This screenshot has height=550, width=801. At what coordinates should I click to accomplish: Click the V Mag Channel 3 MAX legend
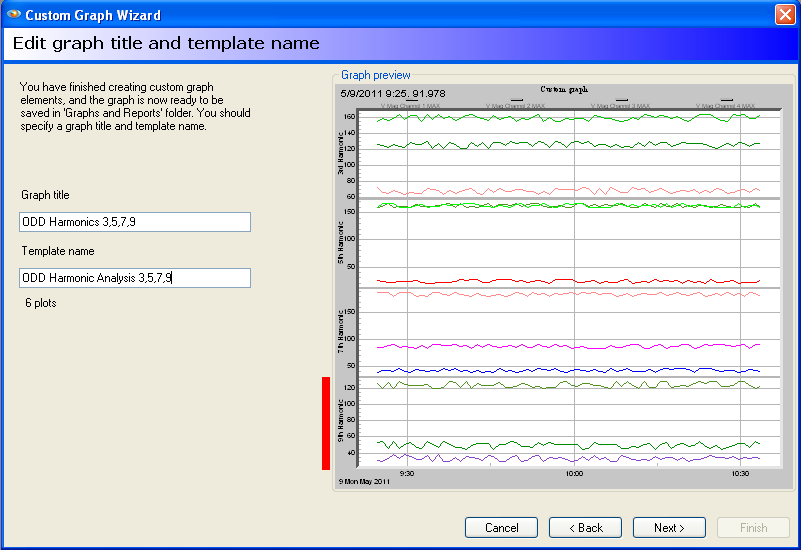click(x=620, y=105)
